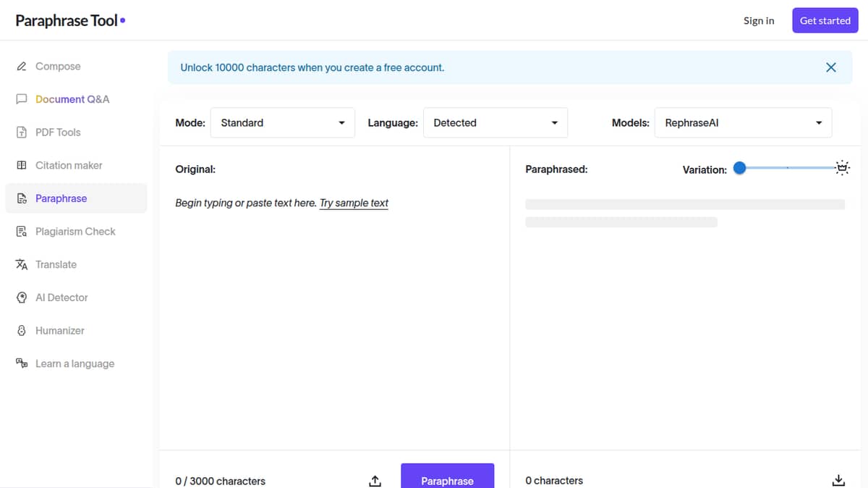Click the Variation slider handle
Screen dimensions: 868x488
739,168
